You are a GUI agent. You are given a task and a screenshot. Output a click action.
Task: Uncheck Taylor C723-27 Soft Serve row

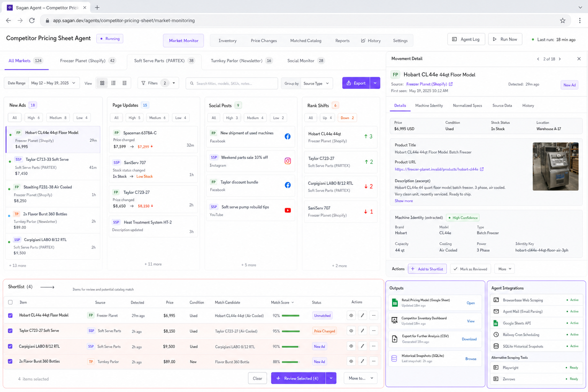[x=10, y=331]
